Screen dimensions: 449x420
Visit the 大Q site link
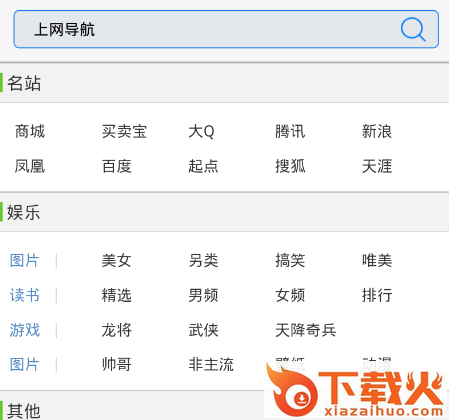(201, 131)
